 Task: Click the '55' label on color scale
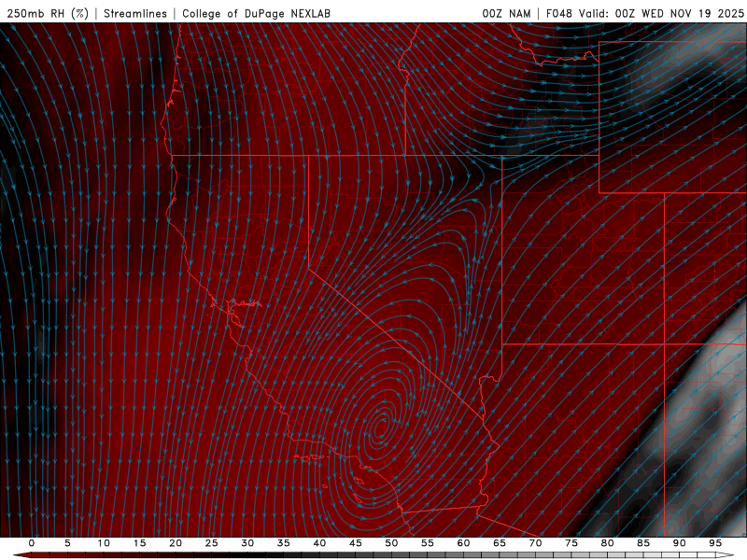pyautogui.click(x=428, y=543)
